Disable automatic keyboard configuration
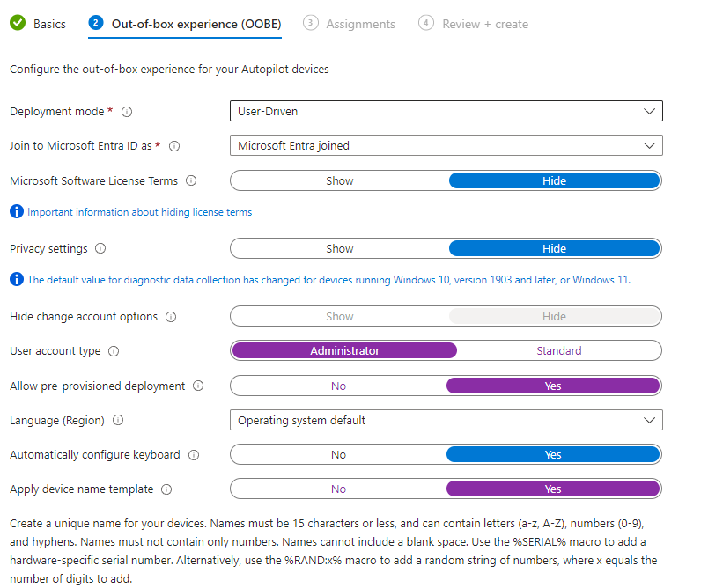723x588 pixels. [x=339, y=454]
